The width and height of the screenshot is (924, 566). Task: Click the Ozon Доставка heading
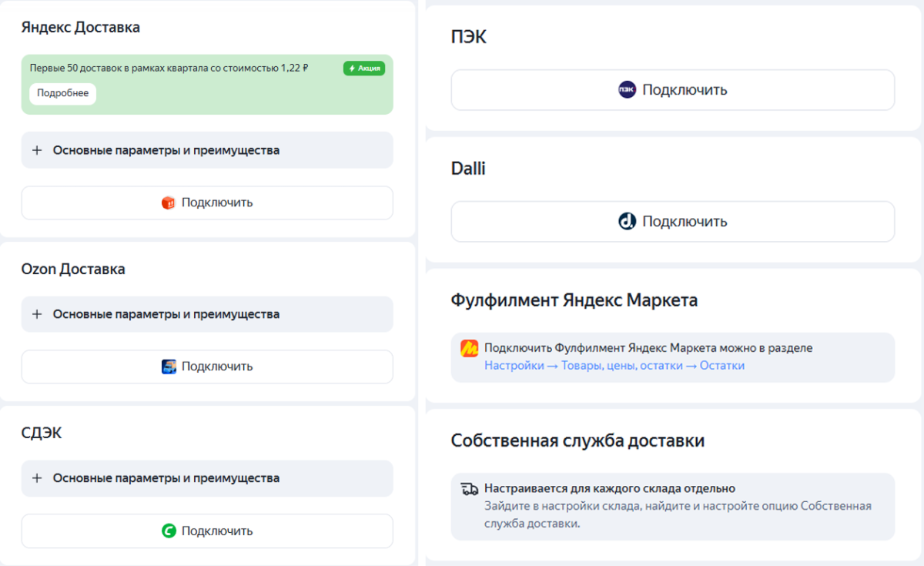73,270
